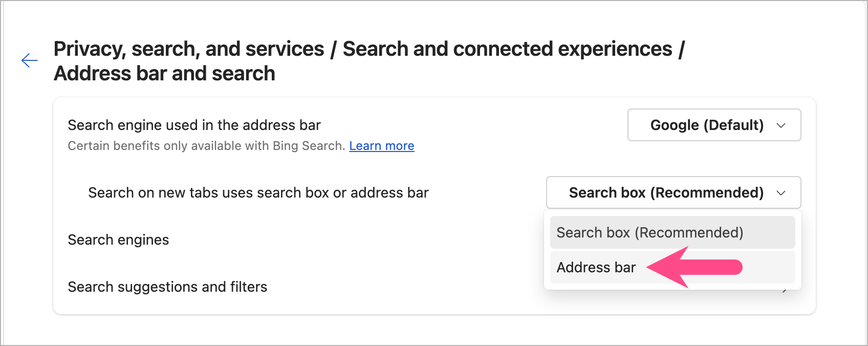Open the Google (Default) search engine dropdown
This screenshot has height=346, width=868.
pyautogui.click(x=713, y=125)
